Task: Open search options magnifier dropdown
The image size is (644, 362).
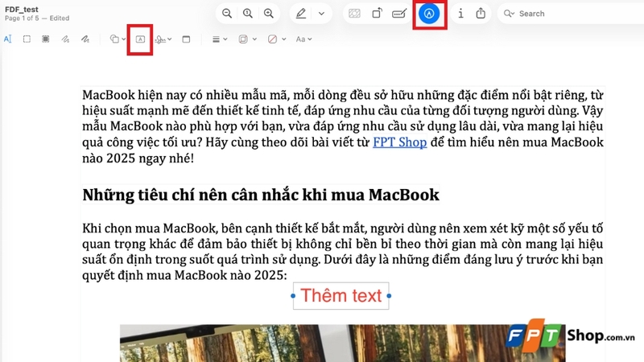Action: coord(509,14)
